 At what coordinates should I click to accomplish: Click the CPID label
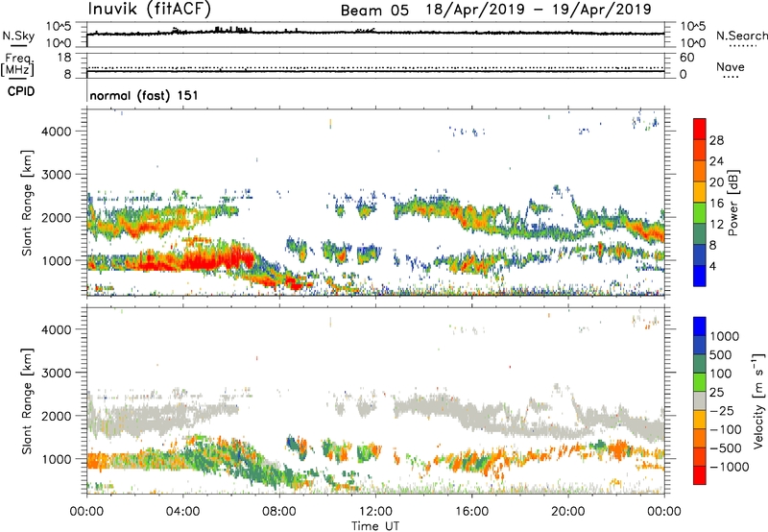pyautogui.click(x=21, y=91)
